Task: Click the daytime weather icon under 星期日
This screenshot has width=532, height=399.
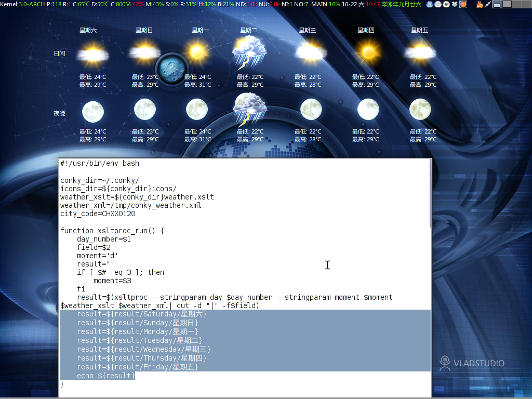Action: point(145,52)
